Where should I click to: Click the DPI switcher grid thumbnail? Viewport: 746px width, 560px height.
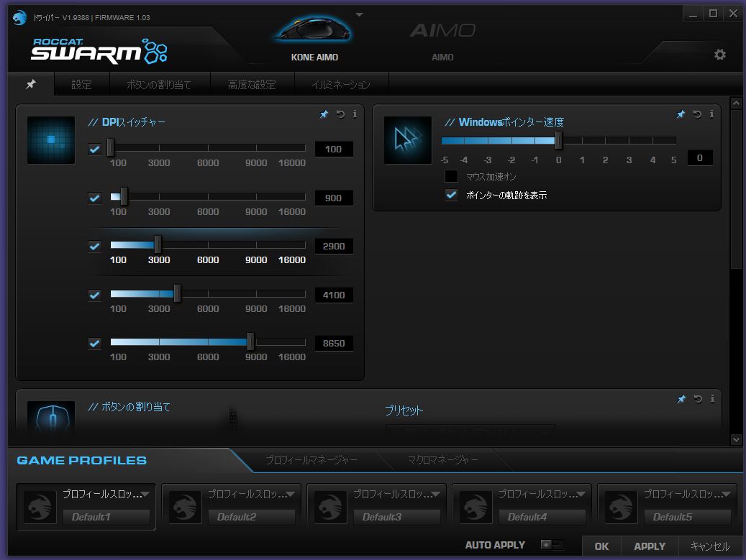click(x=51, y=139)
